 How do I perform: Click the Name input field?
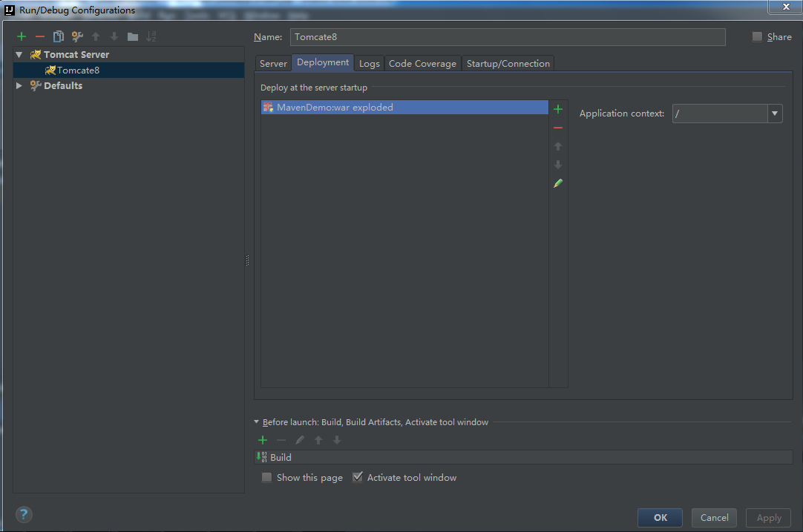pos(508,37)
